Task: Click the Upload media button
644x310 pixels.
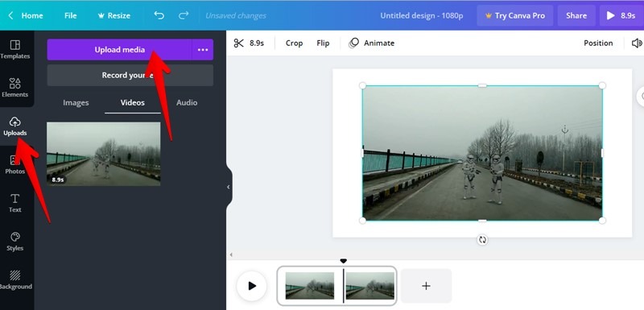Action: coord(119,50)
